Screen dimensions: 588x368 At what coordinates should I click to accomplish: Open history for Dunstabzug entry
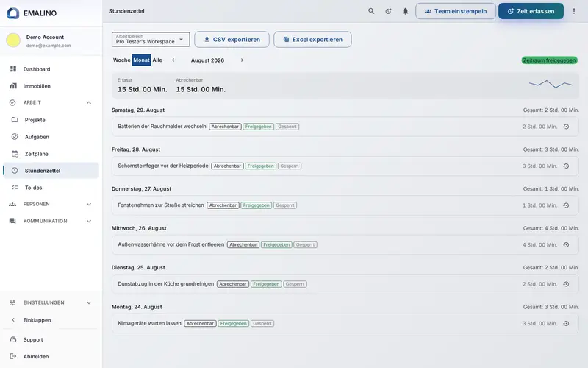[566, 284]
